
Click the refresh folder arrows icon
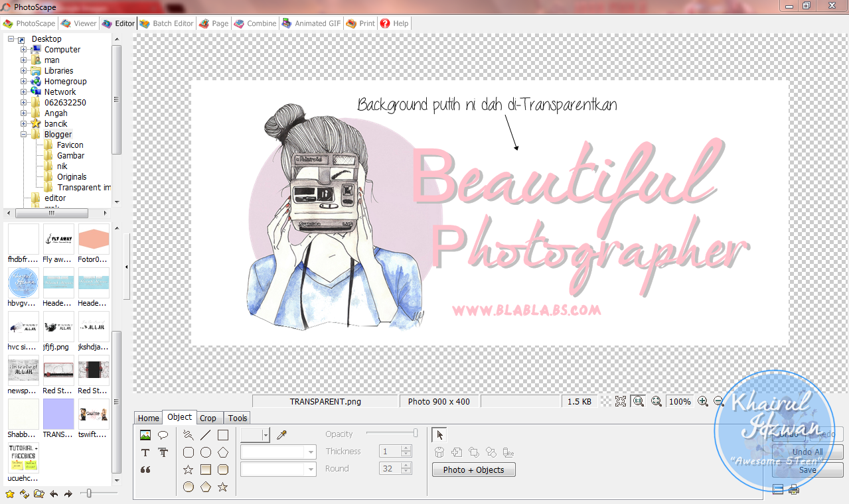pyautogui.click(x=25, y=493)
